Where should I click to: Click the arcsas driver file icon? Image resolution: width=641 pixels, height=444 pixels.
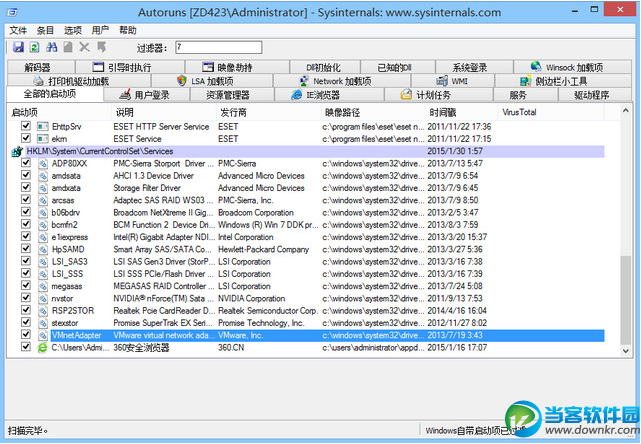pos(43,200)
